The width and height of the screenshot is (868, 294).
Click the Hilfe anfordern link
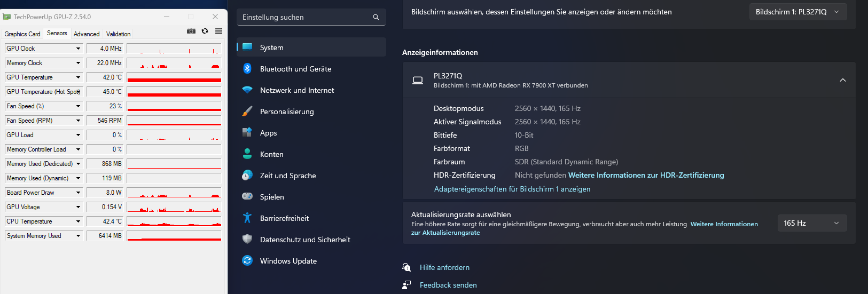[x=444, y=267]
